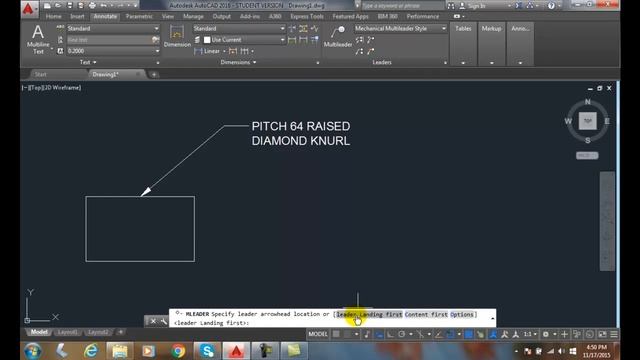Switch to the Layout1 tab
This screenshot has height=360, width=640.
point(68,332)
